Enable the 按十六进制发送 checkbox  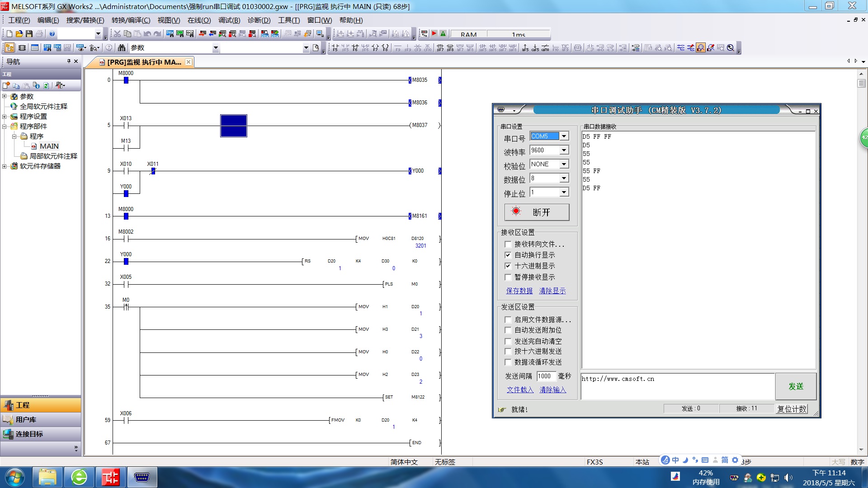click(x=508, y=352)
